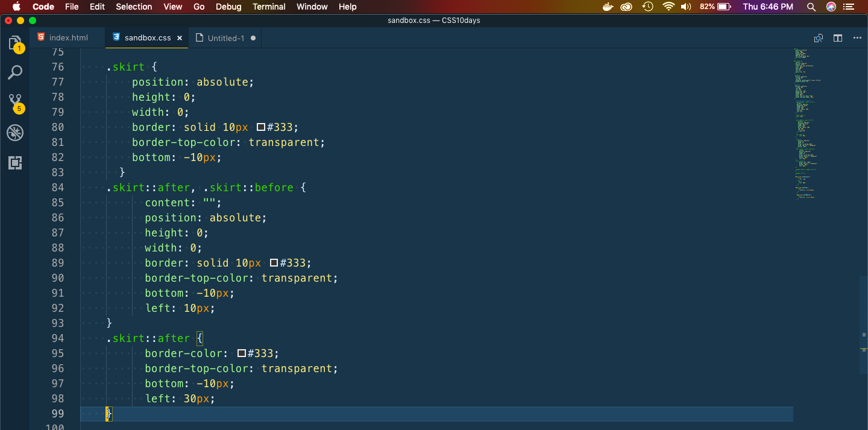Open the Window menu
The height and width of the screenshot is (430, 868).
coord(312,7)
